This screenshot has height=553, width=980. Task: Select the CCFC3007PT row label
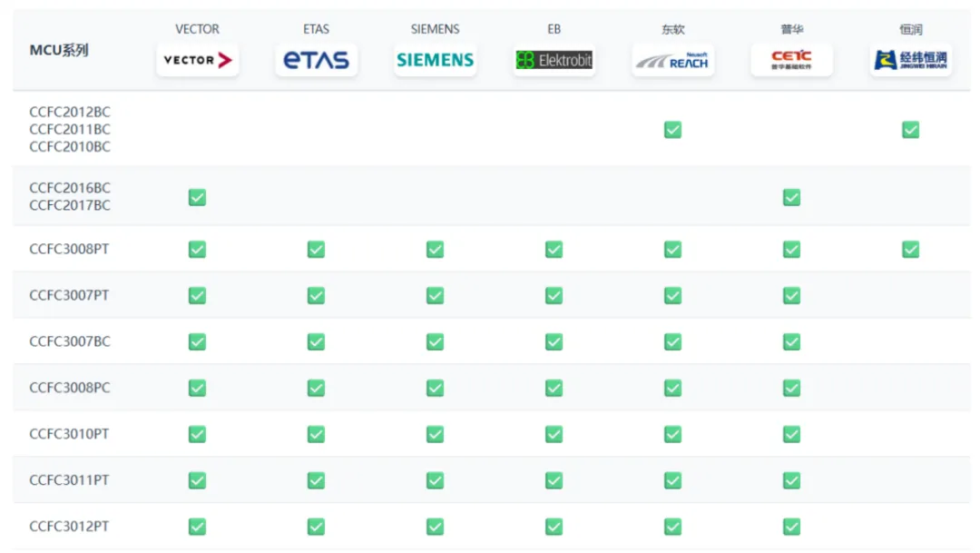pos(69,295)
